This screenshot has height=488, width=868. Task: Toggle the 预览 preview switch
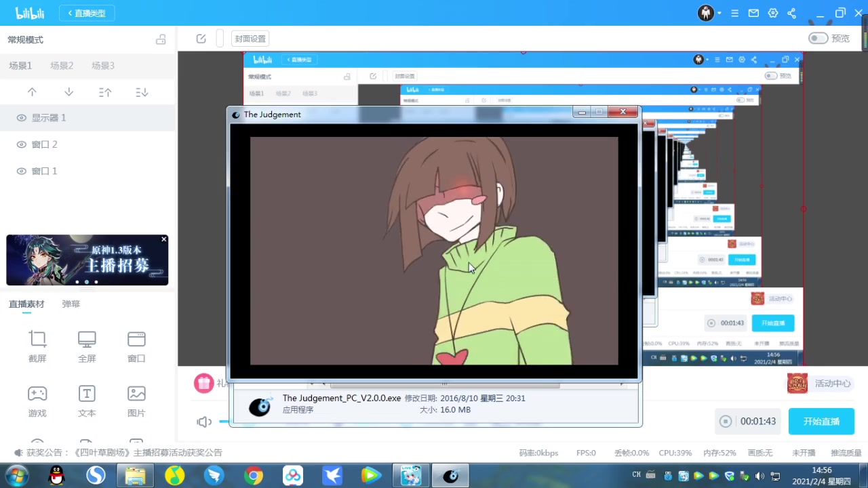[818, 38]
